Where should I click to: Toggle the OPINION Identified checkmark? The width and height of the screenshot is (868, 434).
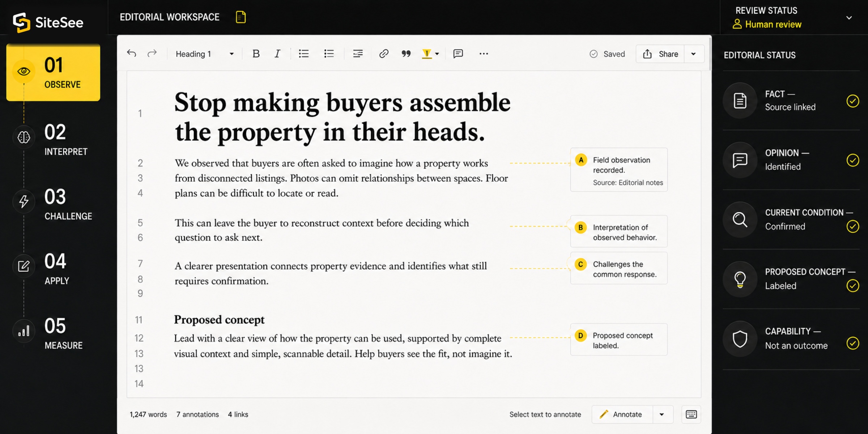tap(853, 160)
